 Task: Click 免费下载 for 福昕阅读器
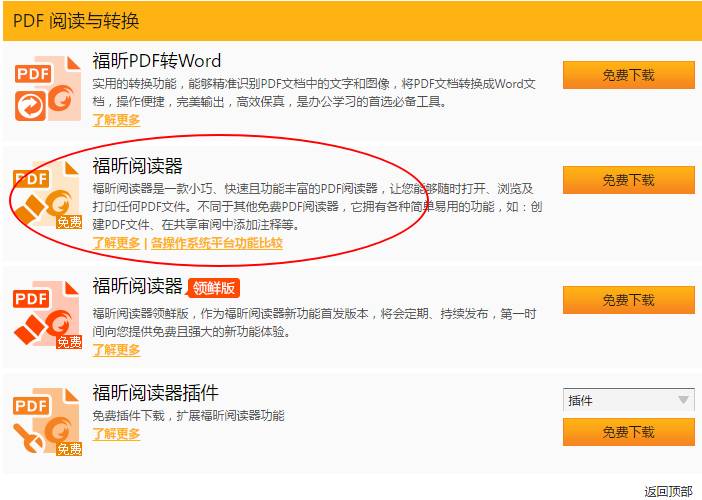(629, 180)
